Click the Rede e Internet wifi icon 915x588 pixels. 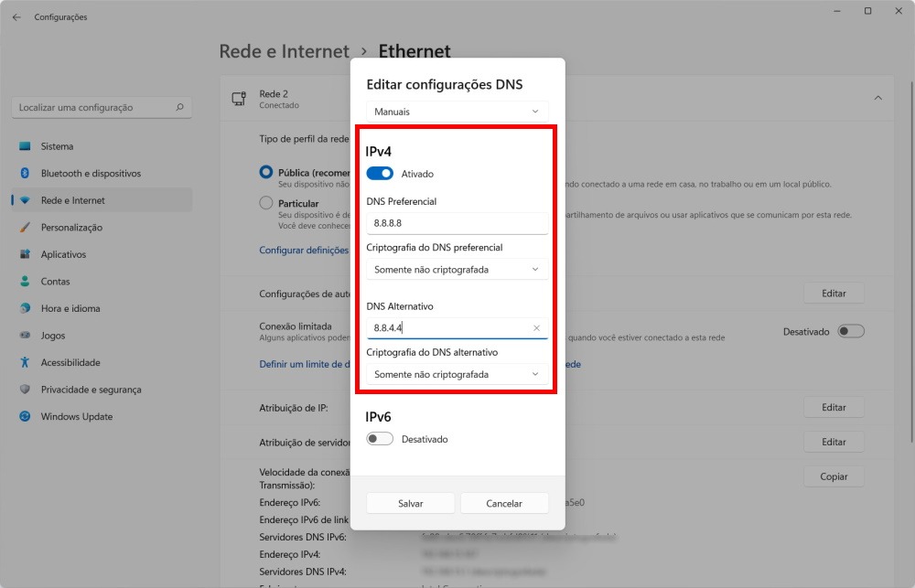(25, 200)
